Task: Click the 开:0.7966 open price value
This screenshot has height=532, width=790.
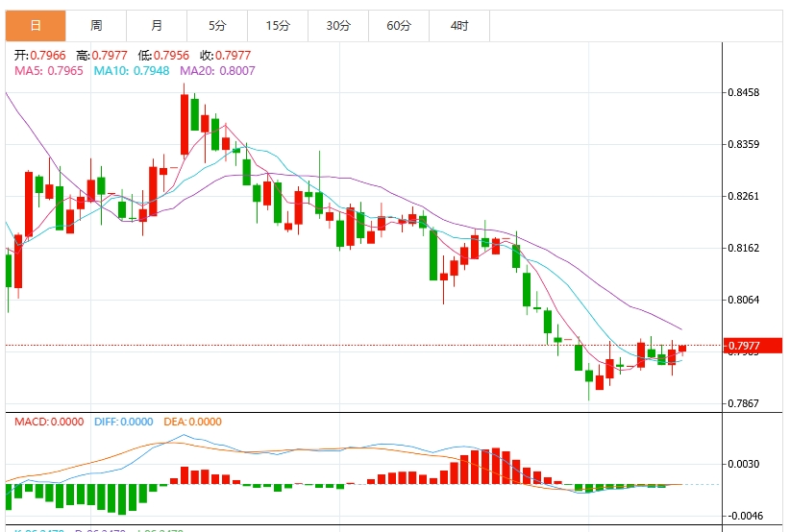Action: [39, 56]
